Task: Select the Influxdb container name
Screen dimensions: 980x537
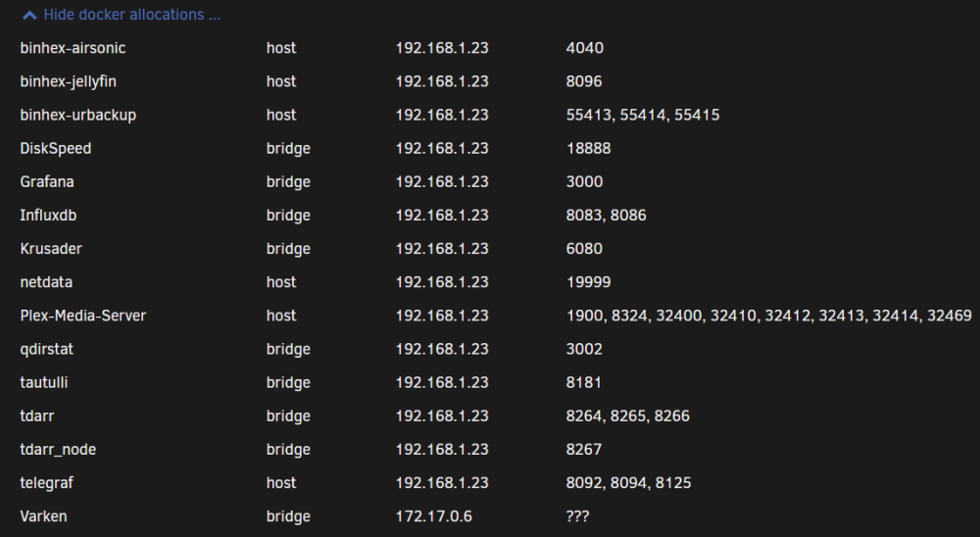Action: (48, 215)
